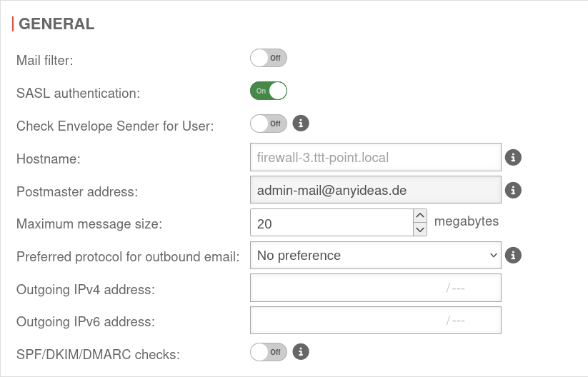Click the Outgoing IPv4 address field
The image size is (588, 377).
click(x=347, y=288)
